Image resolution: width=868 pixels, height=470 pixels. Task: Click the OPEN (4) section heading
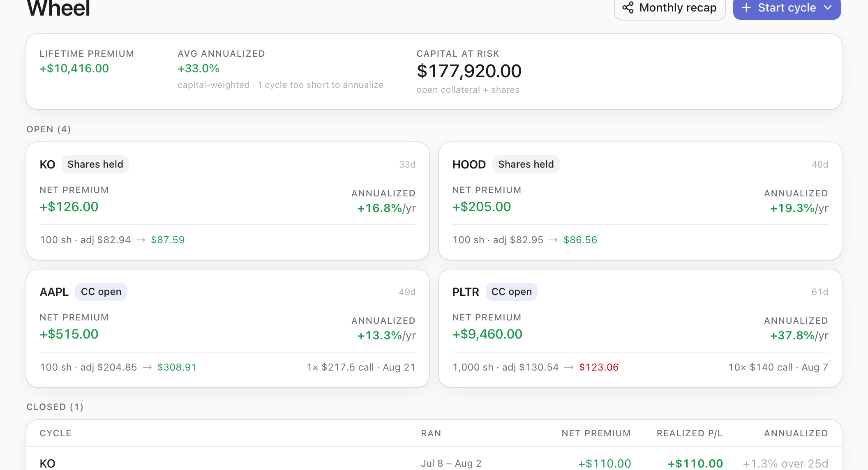[48, 129]
